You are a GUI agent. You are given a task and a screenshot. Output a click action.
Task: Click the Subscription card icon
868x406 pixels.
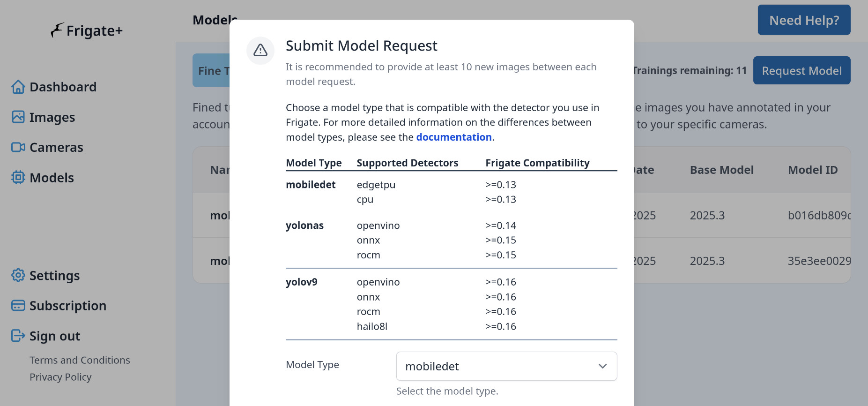coord(18,306)
